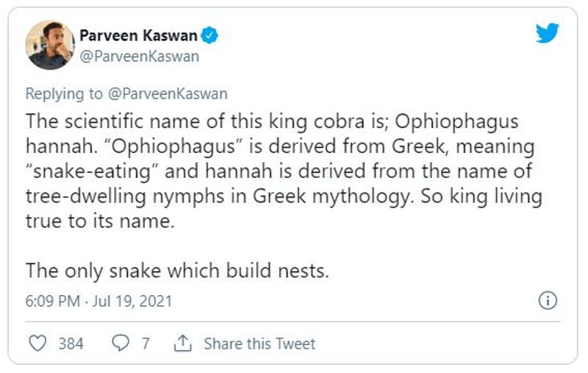Viewport: 588px width, 373px height.
Task: Open the @ParveenKaswan handle under name
Action: (139, 57)
